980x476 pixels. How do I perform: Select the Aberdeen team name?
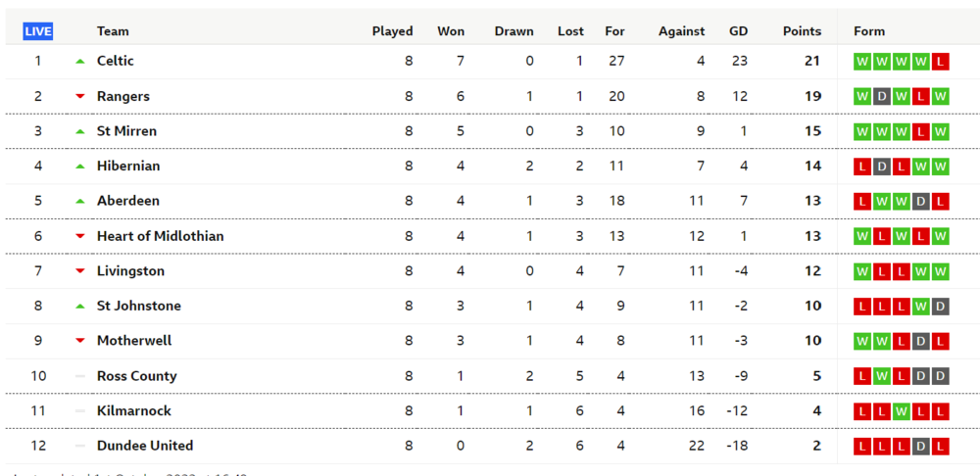pyautogui.click(x=128, y=201)
